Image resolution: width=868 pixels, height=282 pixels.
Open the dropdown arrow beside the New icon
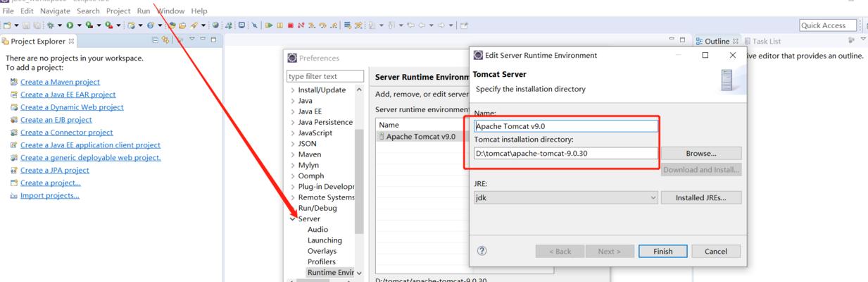click(16, 25)
